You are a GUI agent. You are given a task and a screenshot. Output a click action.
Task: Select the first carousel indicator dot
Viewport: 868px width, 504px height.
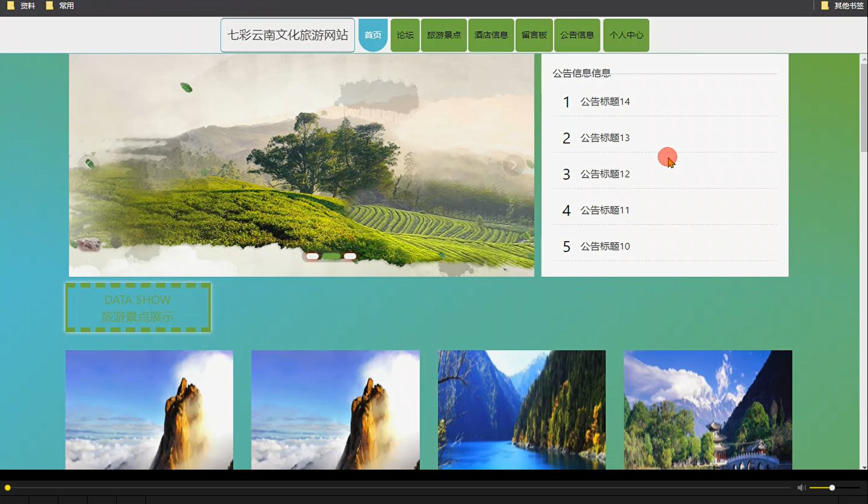(313, 256)
